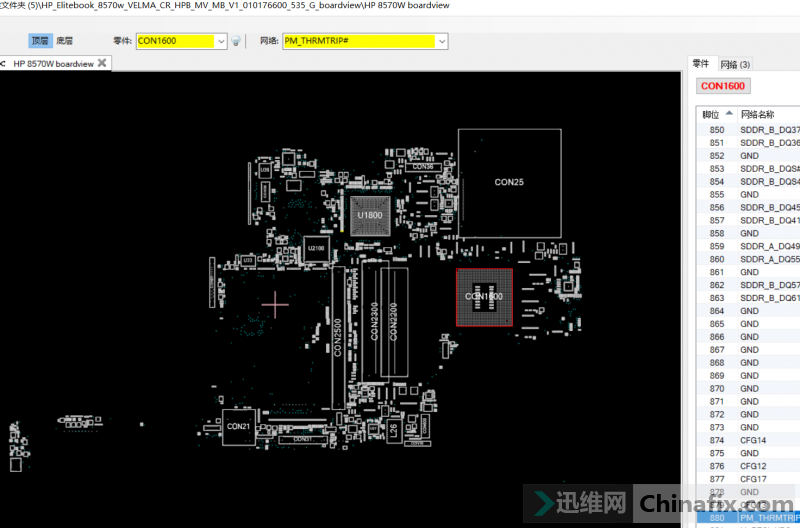The height and width of the screenshot is (528, 800).
Task: Select the CON25 component on the board
Action: pos(509,182)
